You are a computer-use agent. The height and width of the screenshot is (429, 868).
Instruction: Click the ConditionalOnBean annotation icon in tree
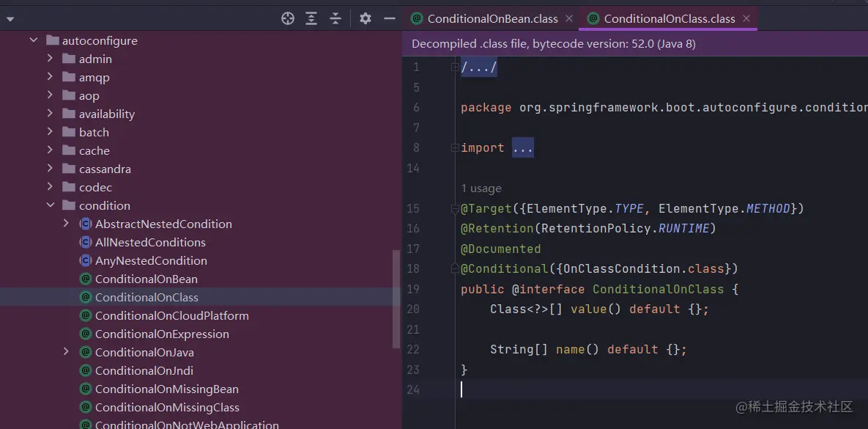coord(85,279)
